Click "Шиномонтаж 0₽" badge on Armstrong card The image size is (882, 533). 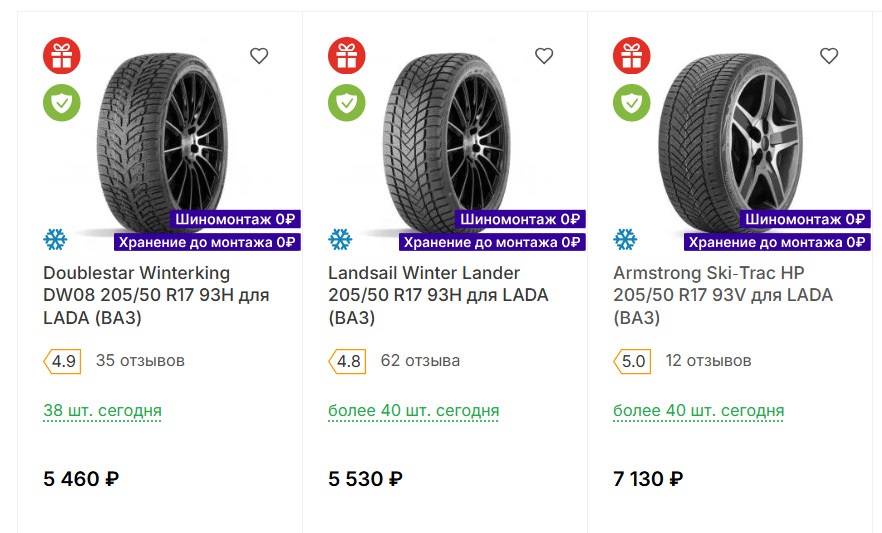pyautogui.click(x=805, y=219)
